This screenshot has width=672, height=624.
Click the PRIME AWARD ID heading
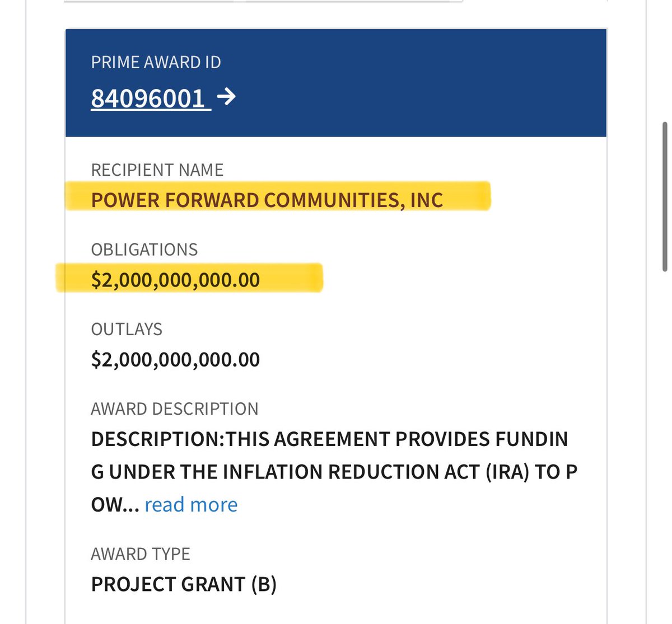(x=156, y=62)
